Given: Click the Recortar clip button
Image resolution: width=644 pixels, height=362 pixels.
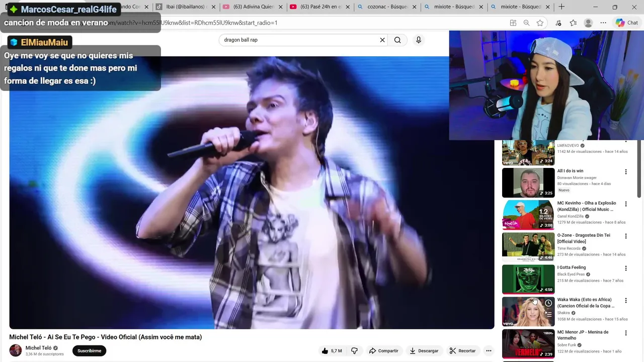Looking at the screenshot, I should [462, 351].
